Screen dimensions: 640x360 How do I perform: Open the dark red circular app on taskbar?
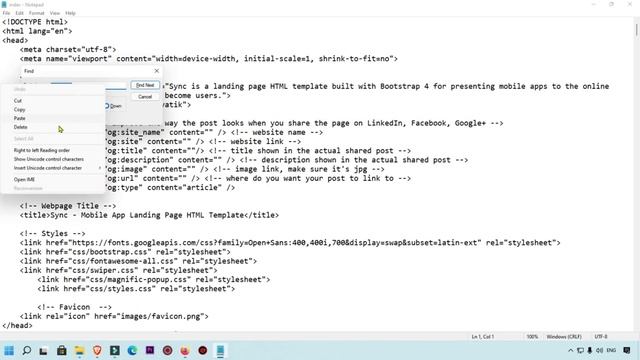[x=167, y=350]
